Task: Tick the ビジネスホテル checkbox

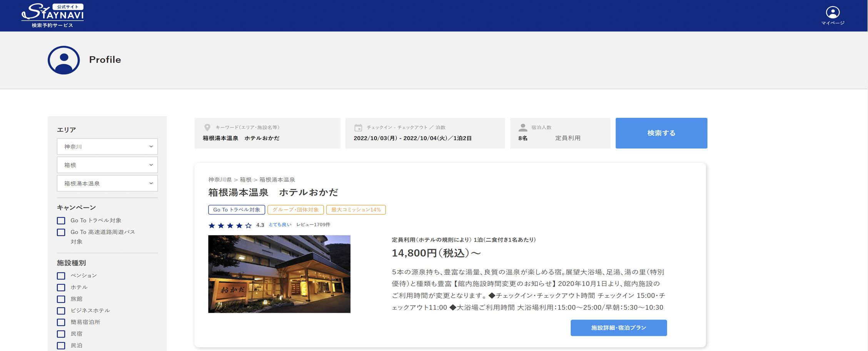Action: point(61,311)
